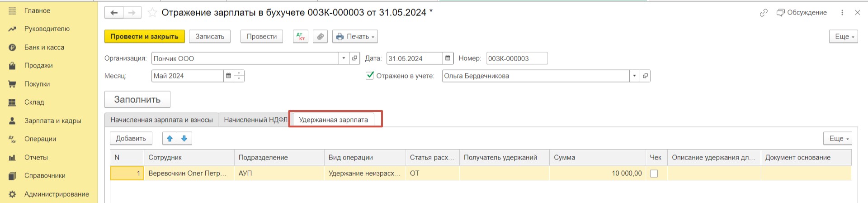Image resolution: width=868 pixels, height=203 pixels.
Task: Open the table's Еще menu
Action: click(x=838, y=138)
